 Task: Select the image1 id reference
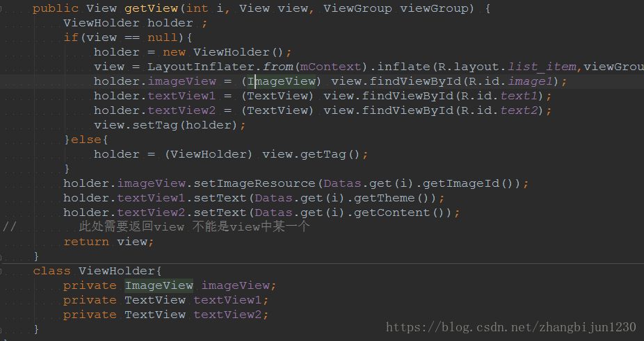click(x=531, y=81)
